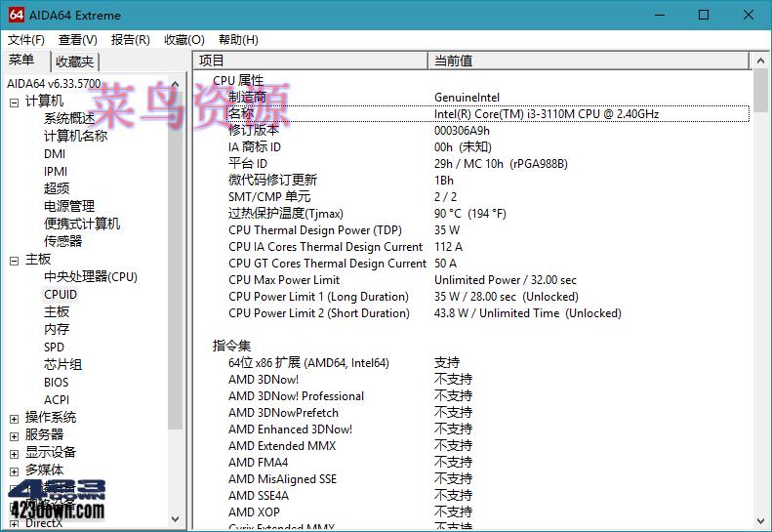Select 中央处理器(CPU) in the tree
This screenshot has height=532, width=772.
point(90,276)
